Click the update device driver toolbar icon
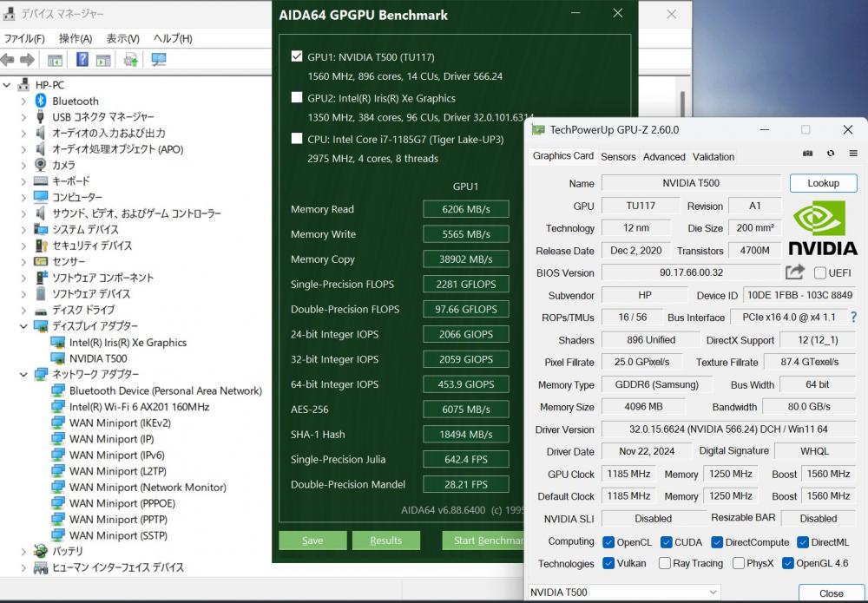The height and width of the screenshot is (603, 868). tap(131, 60)
